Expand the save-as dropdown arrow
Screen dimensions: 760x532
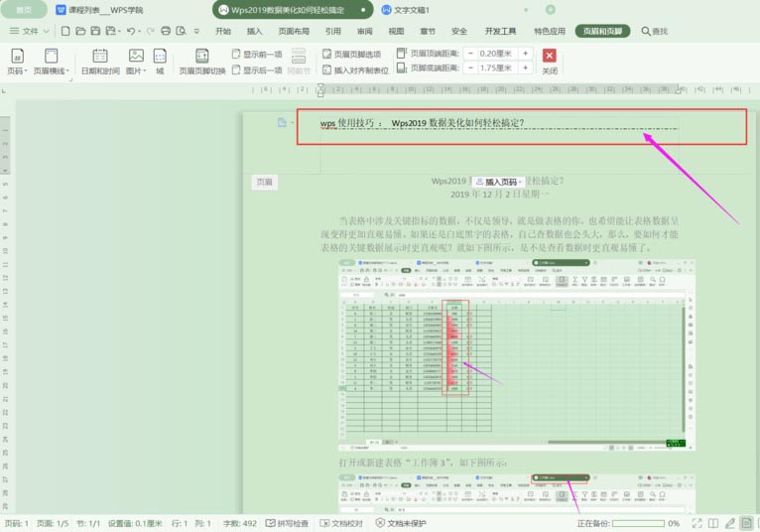coord(119,32)
